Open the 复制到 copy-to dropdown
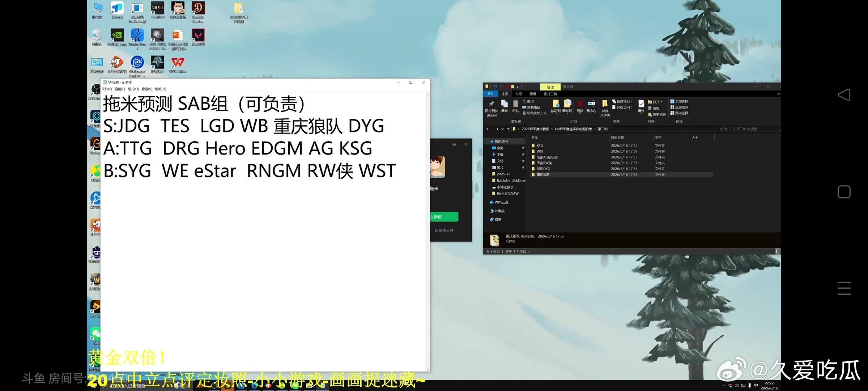Screen dimensions: 868x391 567,106
